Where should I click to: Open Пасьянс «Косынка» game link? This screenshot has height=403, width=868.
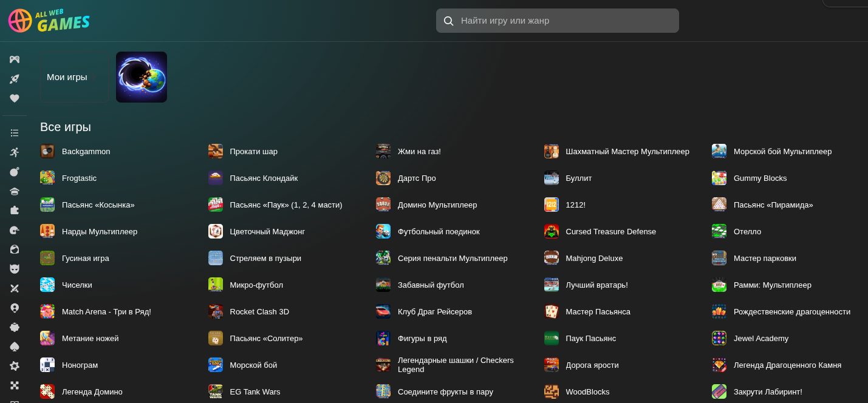tap(98, 205)
